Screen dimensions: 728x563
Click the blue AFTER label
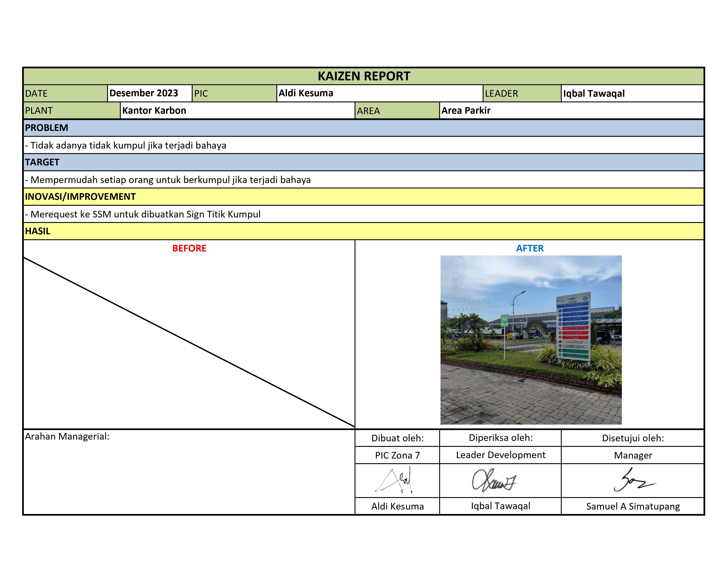(529, 248)
